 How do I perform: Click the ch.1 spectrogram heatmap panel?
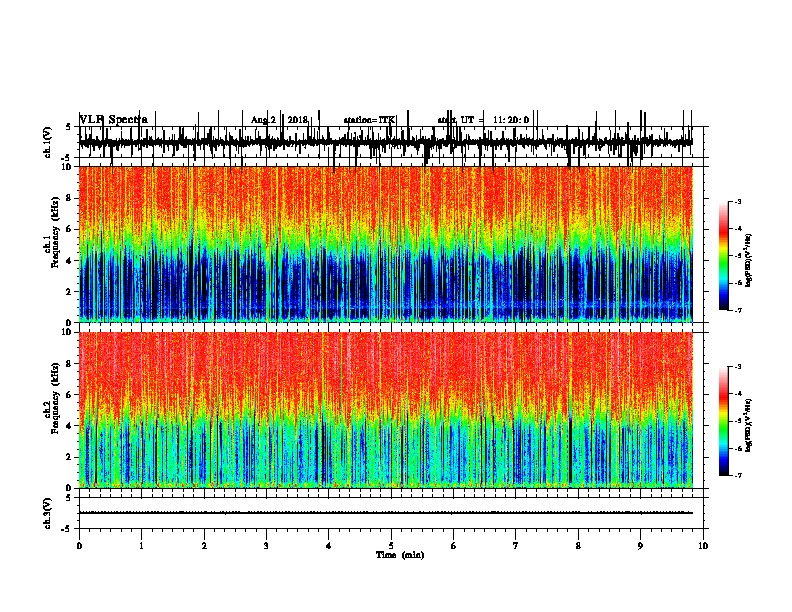click(x=386, y=244)
